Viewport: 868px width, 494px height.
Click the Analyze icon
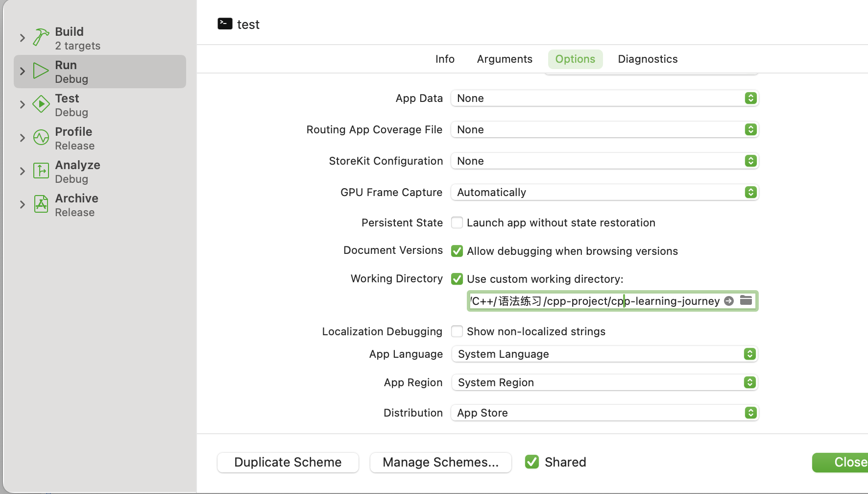coord(41,171)
